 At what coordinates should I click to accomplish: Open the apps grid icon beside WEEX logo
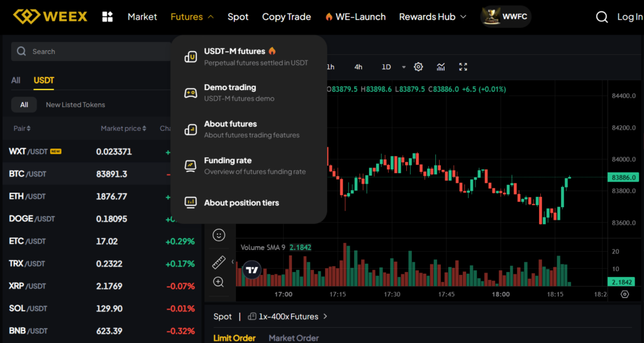coord(108,17)
